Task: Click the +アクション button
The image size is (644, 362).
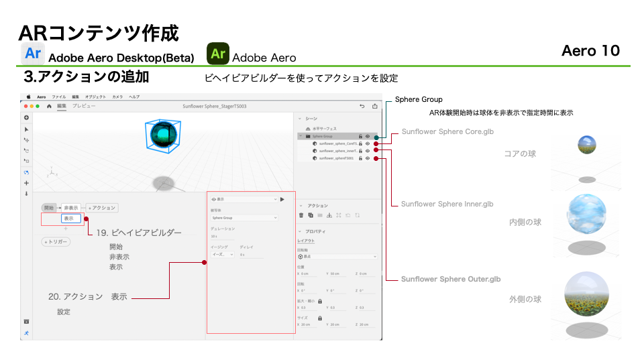Action: (102, 208)
